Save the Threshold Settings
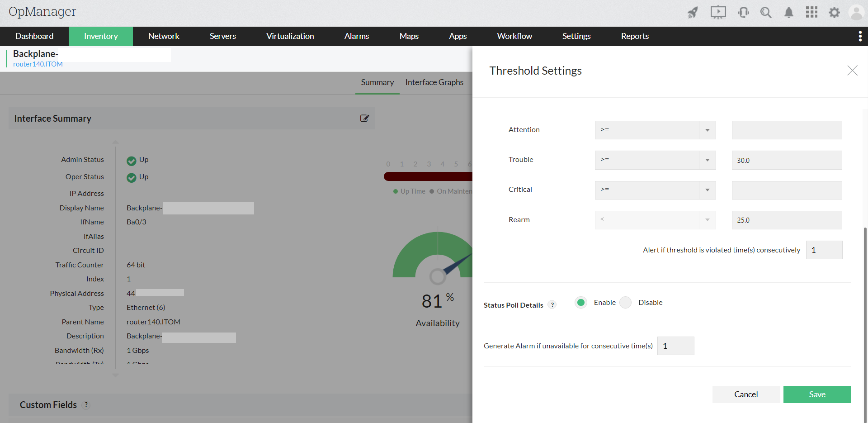The width and height of the screenshot is (868, 423). pos(816,394)
